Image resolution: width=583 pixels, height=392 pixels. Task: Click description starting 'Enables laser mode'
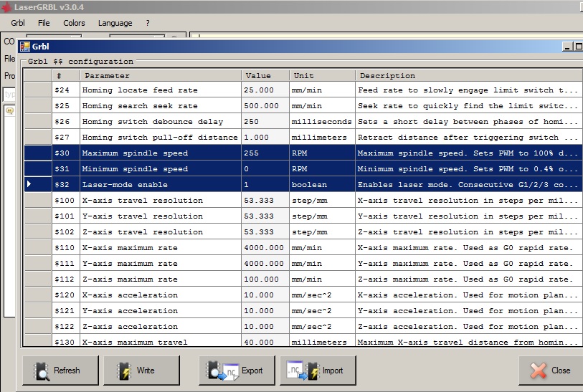[469, 184]
